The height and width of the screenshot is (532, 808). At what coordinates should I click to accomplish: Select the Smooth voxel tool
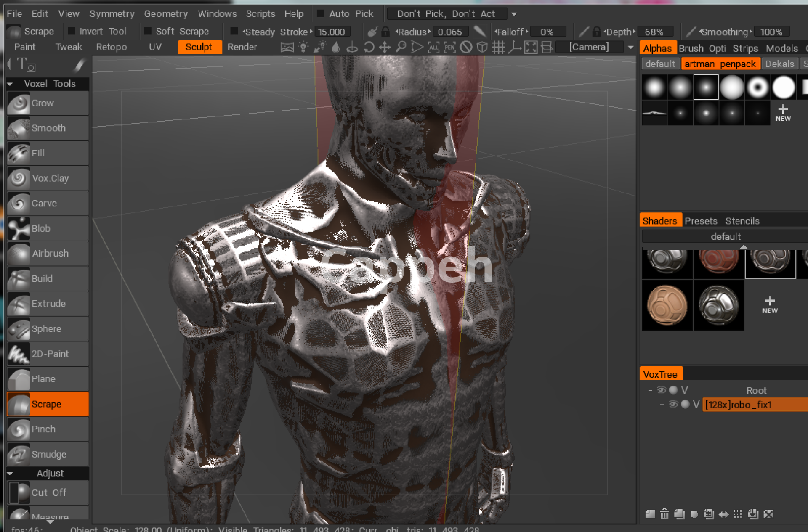click(48, 128)
